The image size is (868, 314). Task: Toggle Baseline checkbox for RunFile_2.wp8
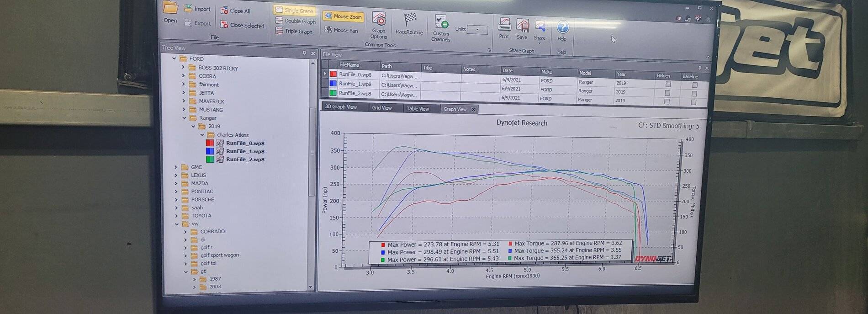694,102
